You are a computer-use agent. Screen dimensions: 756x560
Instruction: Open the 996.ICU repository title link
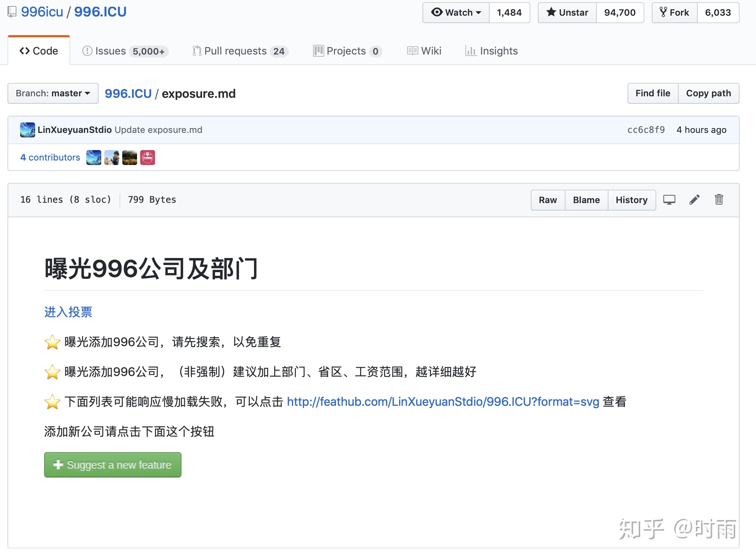tap(100, 12)
